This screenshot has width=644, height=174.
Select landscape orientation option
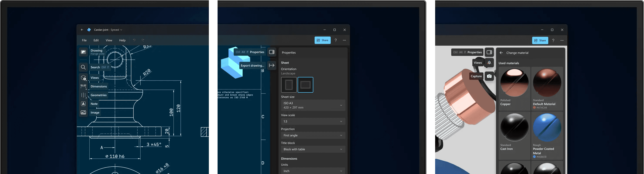pos(305,85)
